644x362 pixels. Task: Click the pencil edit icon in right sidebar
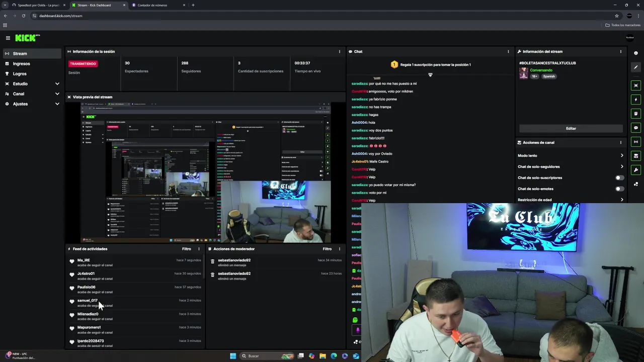[x=636, y=67]
